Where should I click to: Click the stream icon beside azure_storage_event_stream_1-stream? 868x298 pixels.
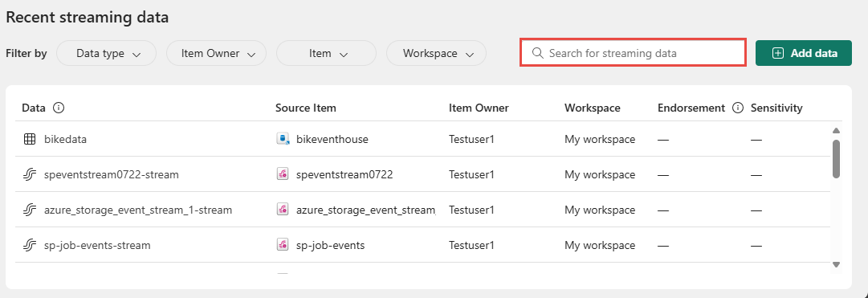pos(30,210)
